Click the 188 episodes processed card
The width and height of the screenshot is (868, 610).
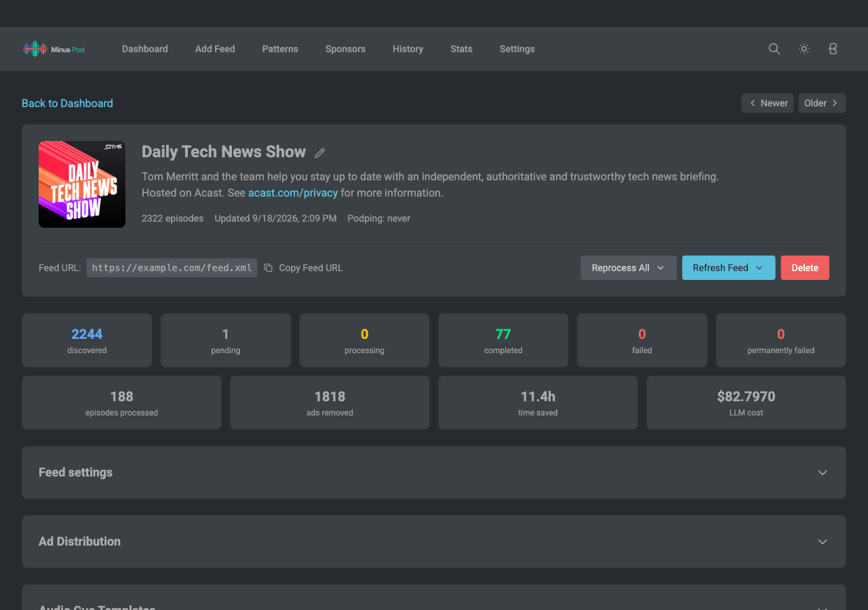[x=121, y=403]
